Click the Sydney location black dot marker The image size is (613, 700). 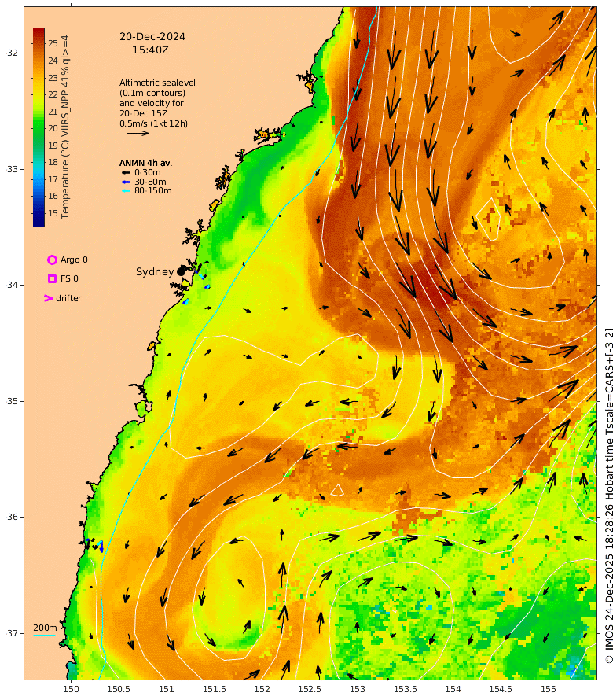[x=181, y=271]
